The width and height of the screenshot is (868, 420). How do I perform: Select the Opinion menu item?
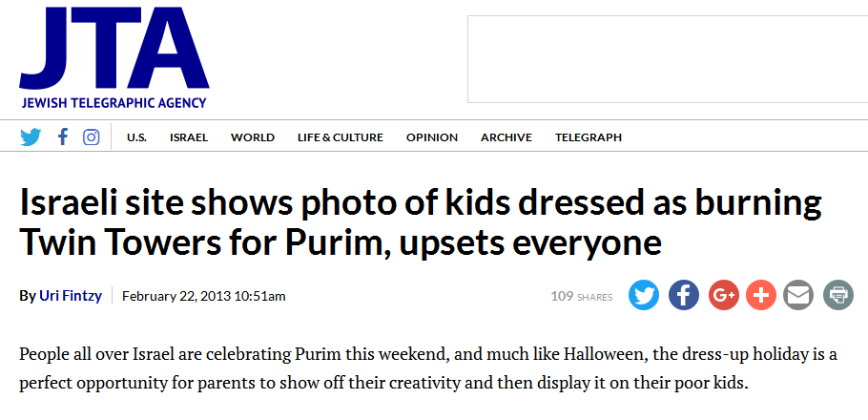432,137
